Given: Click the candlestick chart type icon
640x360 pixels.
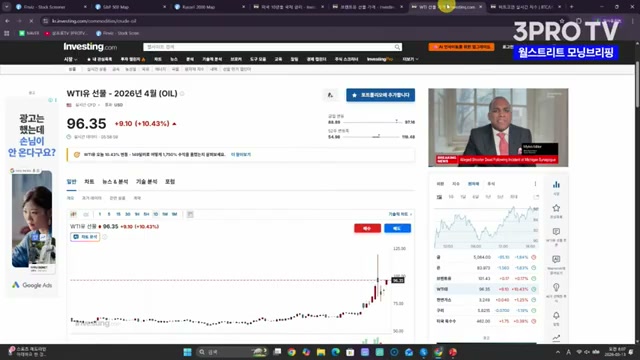Looking at the screenshot, I should click(73, 214).
